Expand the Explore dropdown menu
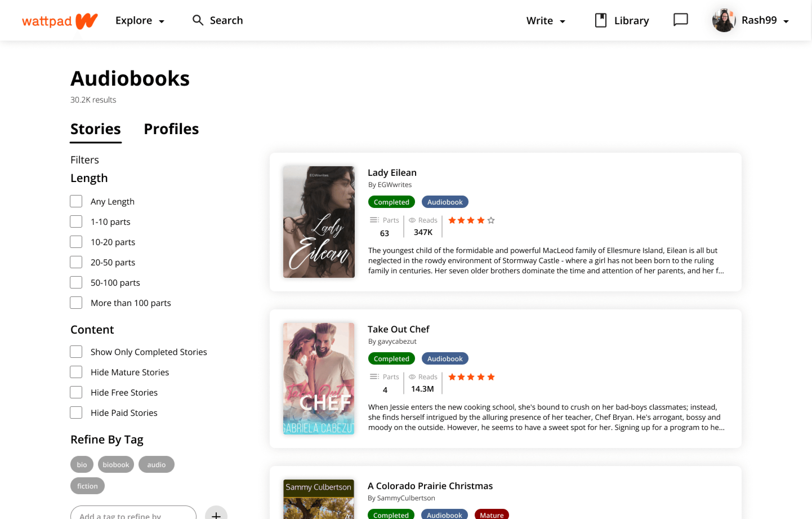This screenshot has width=812, height=519. pos(140,21)
